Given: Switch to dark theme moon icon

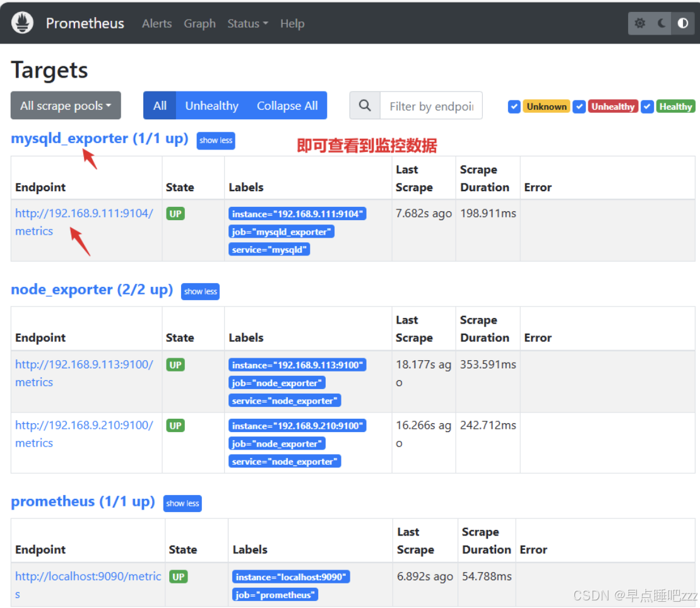Looking at the screenshot, I should pyautogui.click(x=661, y=23).
